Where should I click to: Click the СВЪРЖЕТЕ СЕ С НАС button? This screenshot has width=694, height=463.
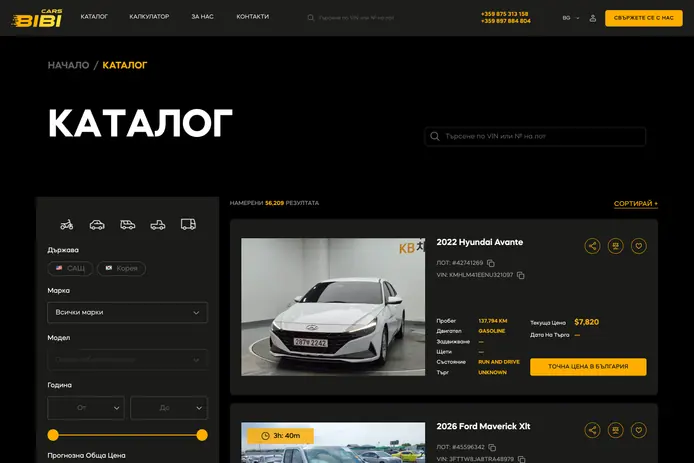(644, 18)
